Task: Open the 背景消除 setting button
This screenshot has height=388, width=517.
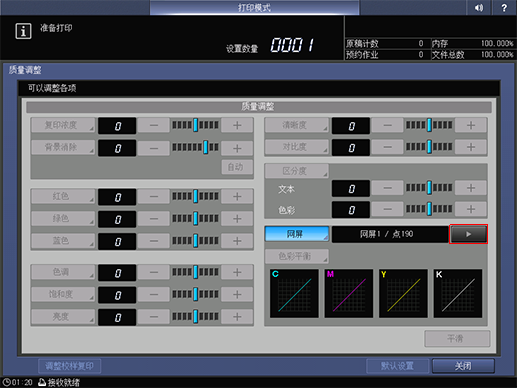Action: [x=63, y=147]
